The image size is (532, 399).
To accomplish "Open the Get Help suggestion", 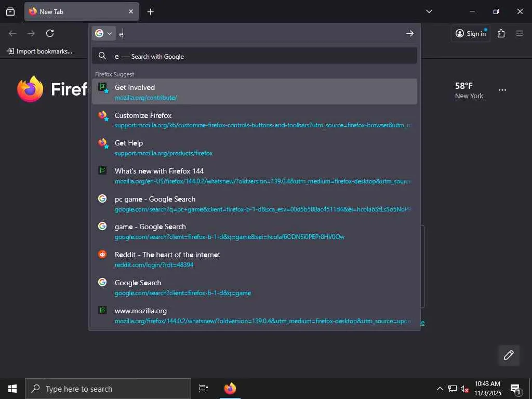I will [x=255, y=148].
